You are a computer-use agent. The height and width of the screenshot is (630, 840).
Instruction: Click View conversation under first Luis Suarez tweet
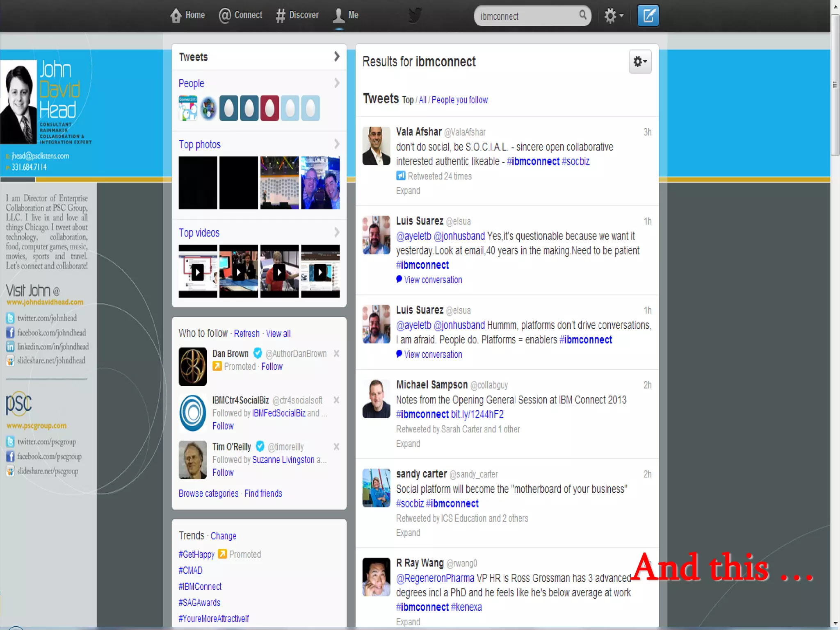point(433,280)
